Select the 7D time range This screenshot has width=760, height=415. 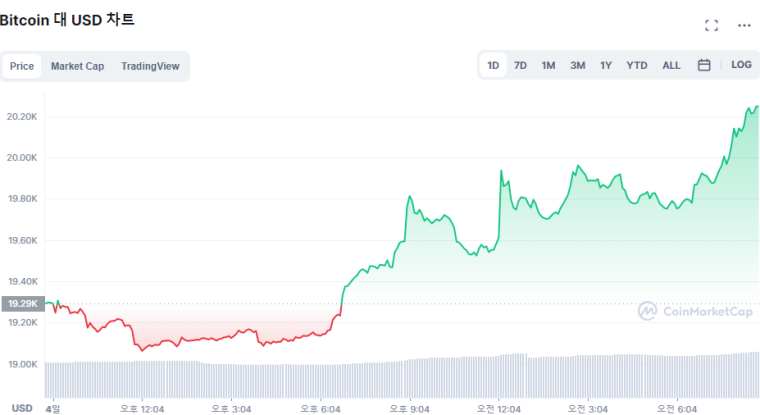click(520, 65)
